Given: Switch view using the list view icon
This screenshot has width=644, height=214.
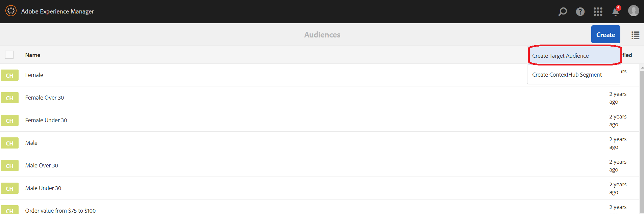Looking at the screenshot, I should pos(635,35).
